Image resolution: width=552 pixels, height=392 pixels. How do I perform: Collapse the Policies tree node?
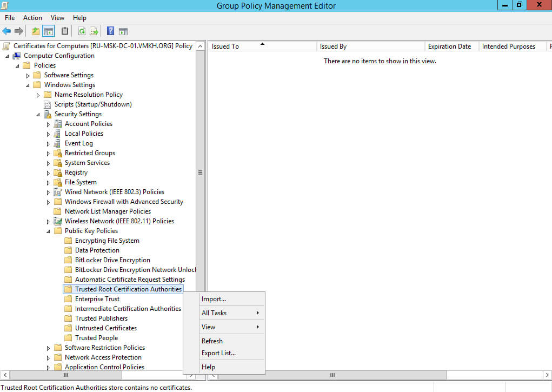[x=17, y=66]
